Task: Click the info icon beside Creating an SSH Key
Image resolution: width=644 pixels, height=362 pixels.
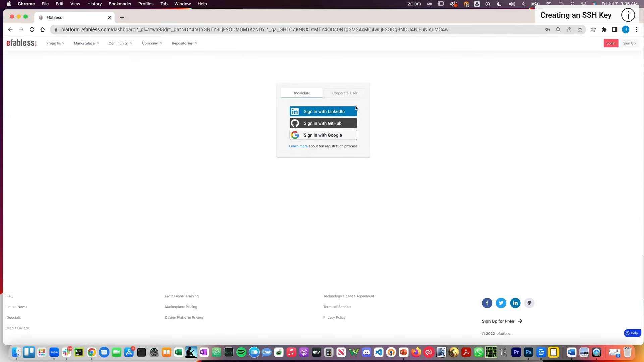Action: 628,15
